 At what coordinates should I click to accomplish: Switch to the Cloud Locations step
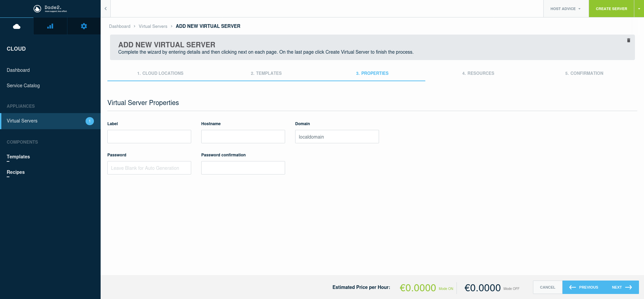[x=160, y=73]
